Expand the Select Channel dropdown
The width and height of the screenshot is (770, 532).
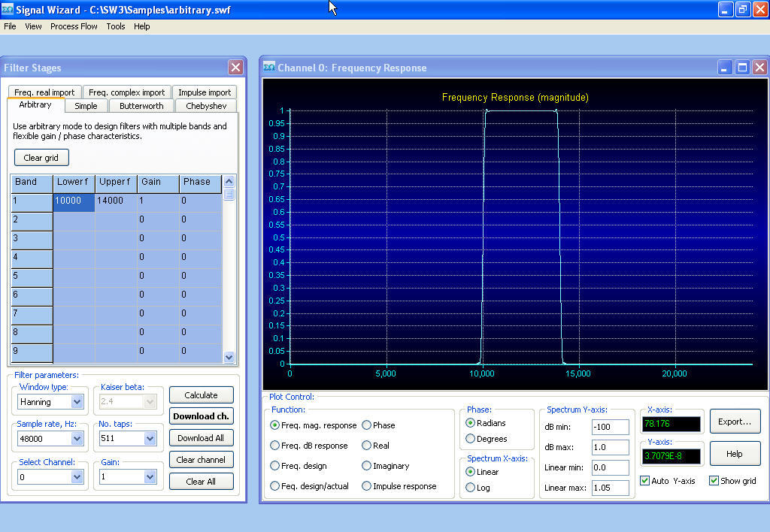tap(77, 476)
